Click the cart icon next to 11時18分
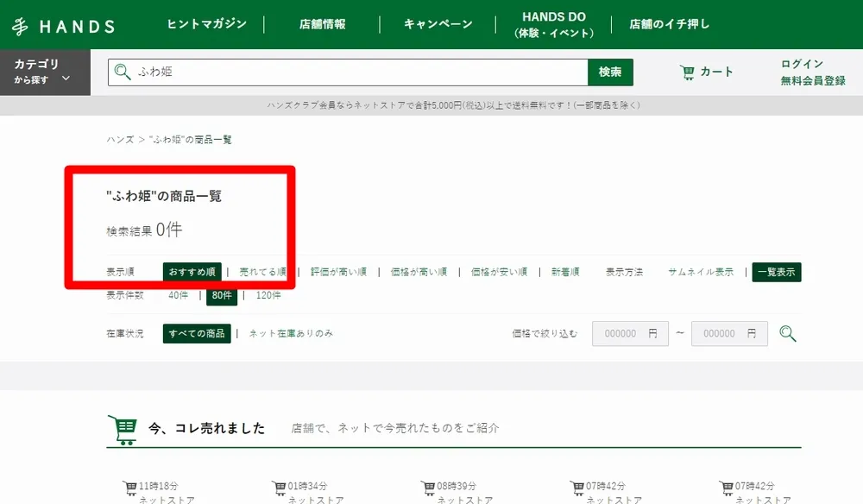Viewport: 863px width, 504px height. pos(130,488)
